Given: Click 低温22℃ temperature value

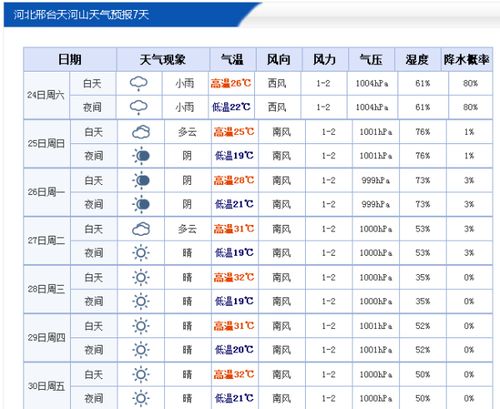Looking at the screenshot, I should pos(231,107).
